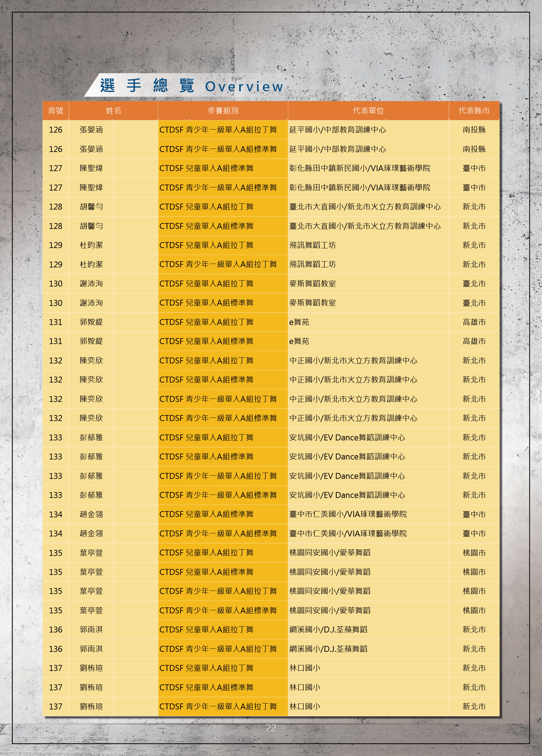The height and width of the screenshot is (756, 542).
Task: Click 臺中市 in the 127 兒童標準舞 row
Action: click(x=474, y=168)
